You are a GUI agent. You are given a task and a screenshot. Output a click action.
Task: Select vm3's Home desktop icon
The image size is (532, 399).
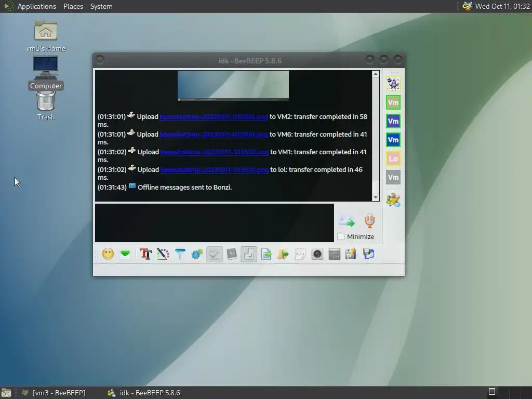point(46,36)
